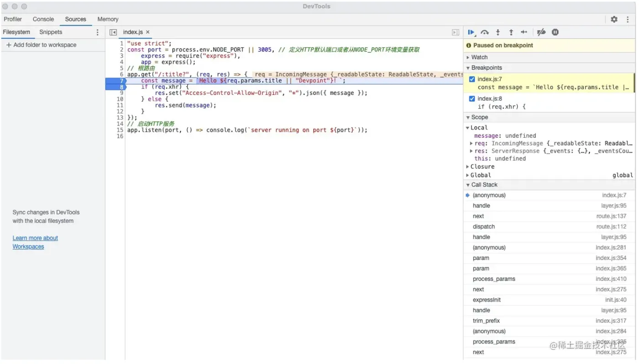Select the process_params index.js:410 frame

(549, 279)
